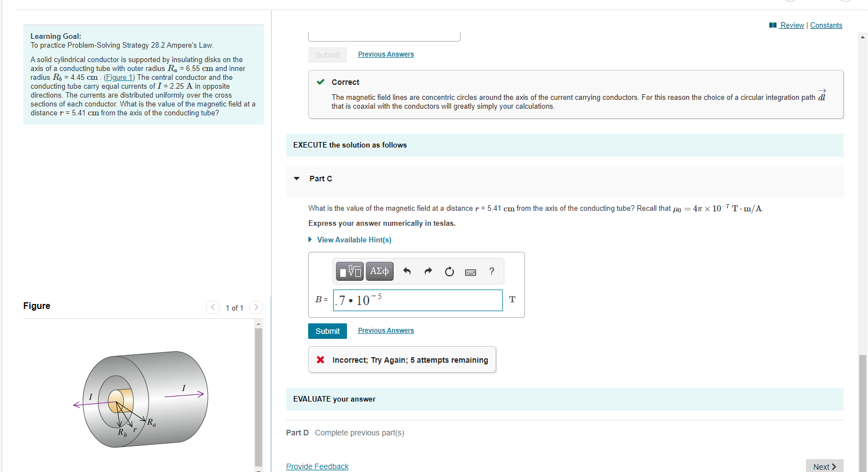
Task: Click the figure's left navigation arrow
Action: 212,307
